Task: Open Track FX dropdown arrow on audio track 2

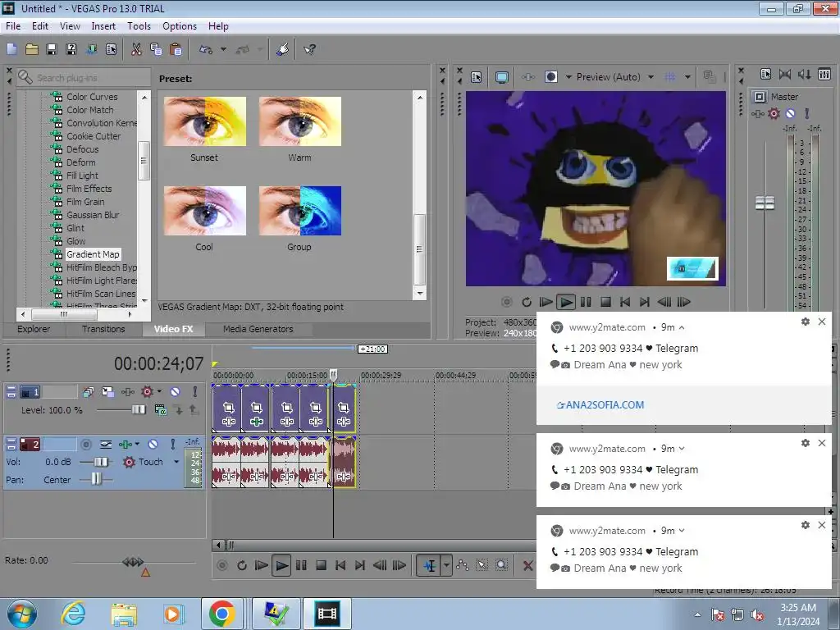Action: (x=137, y=444)
